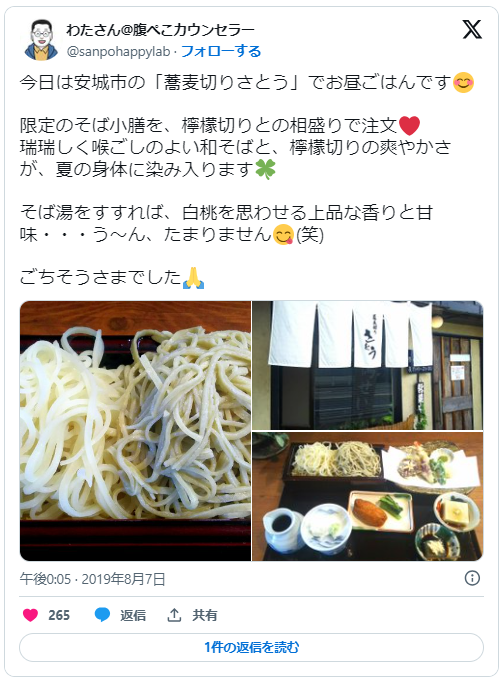Read replies via 1件の返信を読む button
Image resolution: width=502 pixels, height=679 pixels.
coord(251,647)
